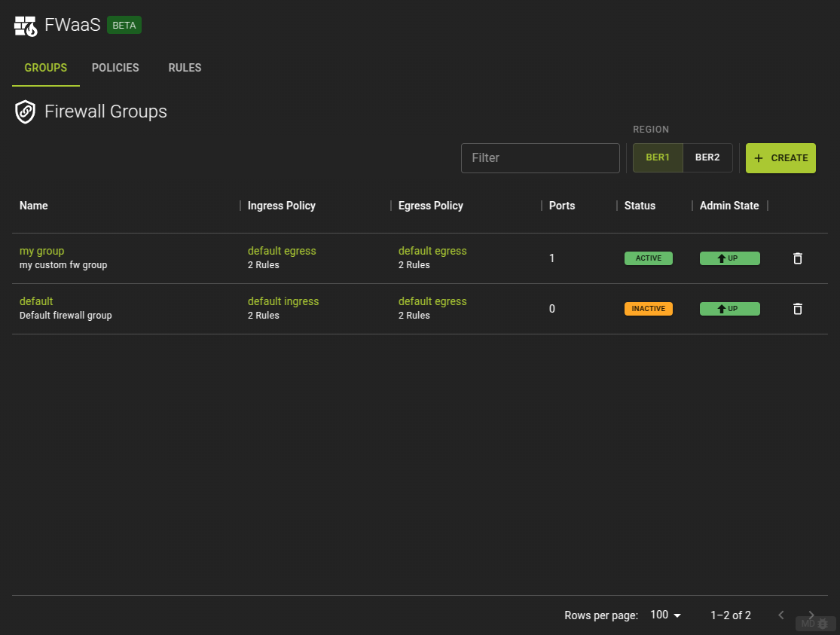Click the 'Rows per page:' label
The height and width of the screenshot is (635, 840).
(601, 615)
